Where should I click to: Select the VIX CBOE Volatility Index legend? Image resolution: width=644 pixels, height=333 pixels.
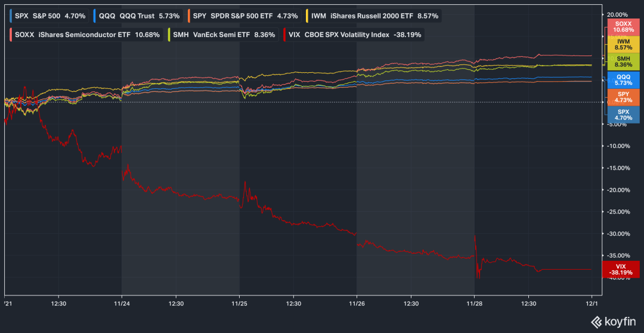[353, 35]
